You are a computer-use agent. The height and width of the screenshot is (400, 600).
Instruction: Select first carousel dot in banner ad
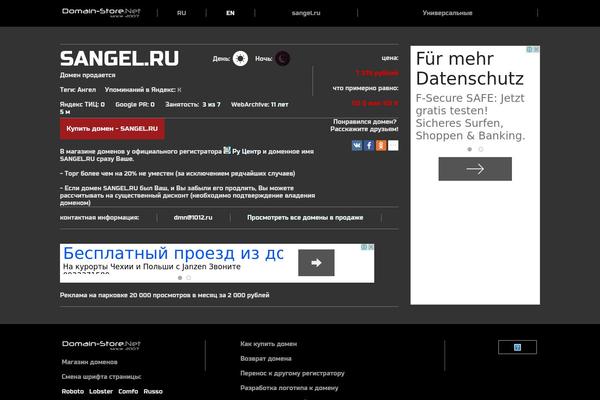[x=180, y=278]
